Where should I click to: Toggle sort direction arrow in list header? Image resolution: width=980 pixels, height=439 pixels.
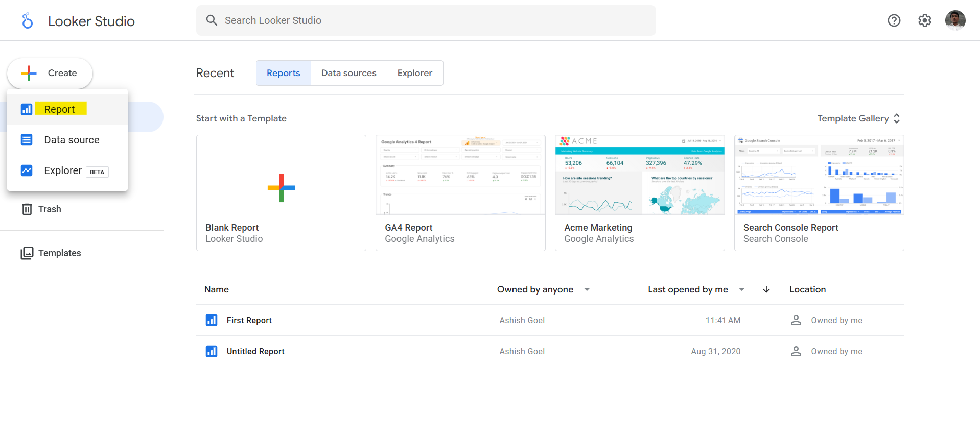click(x=766, y=289)
